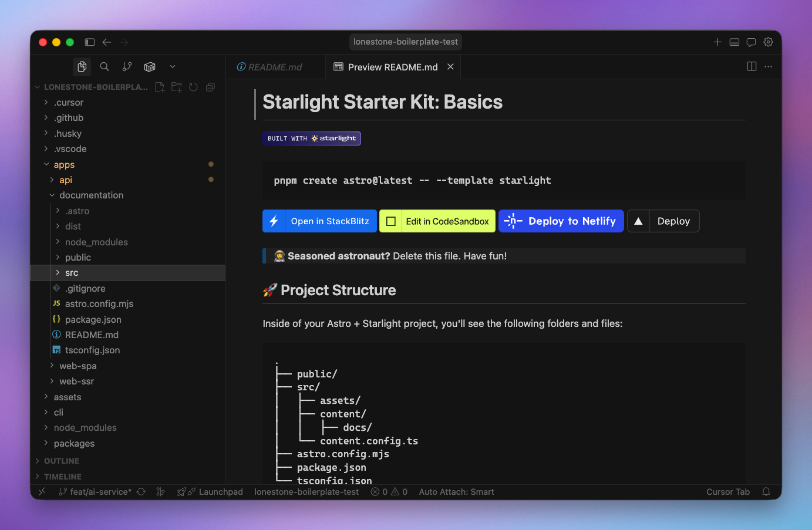Toggle the bottom panel visibility
The height and width of the screenshot is (530, 812).
click(x=734, y=42)
